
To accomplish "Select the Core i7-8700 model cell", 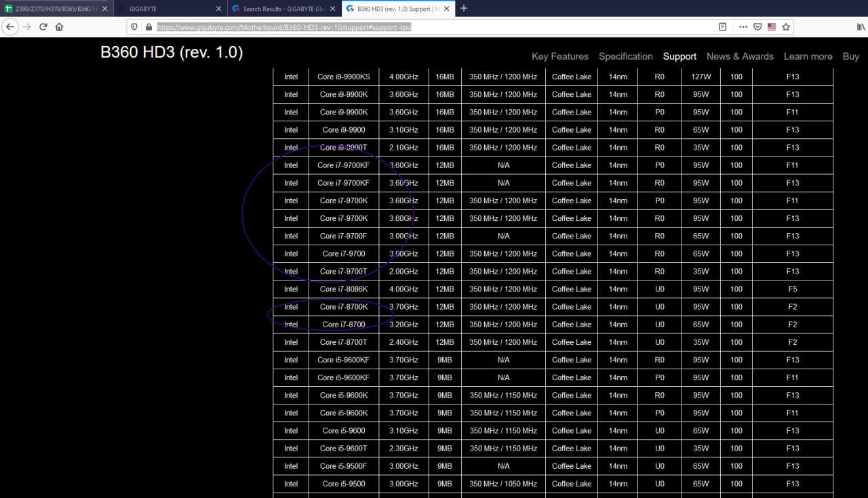I will [344, 325].
